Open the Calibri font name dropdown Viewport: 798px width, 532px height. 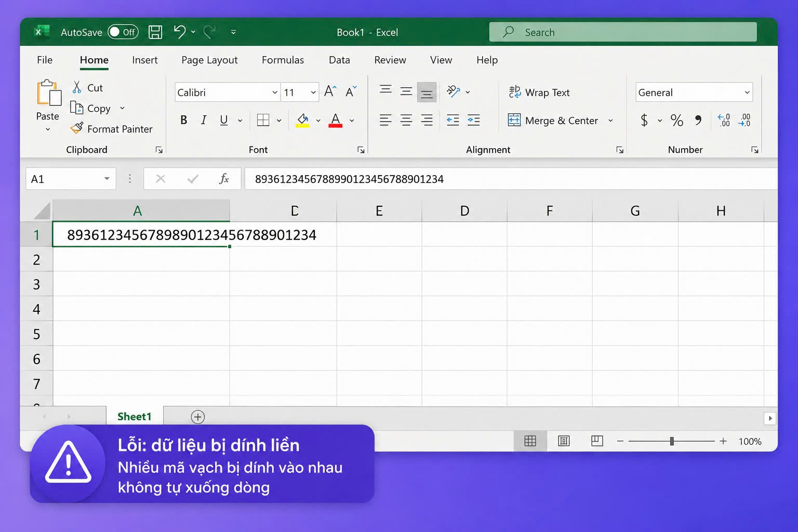click(275, 92)
